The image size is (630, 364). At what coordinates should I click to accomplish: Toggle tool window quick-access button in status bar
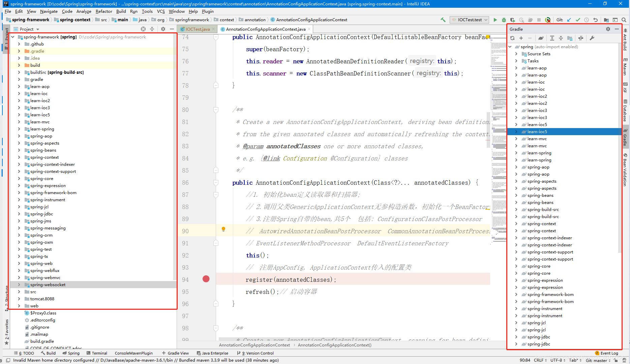pyautogui.click(x=8, y=360)
